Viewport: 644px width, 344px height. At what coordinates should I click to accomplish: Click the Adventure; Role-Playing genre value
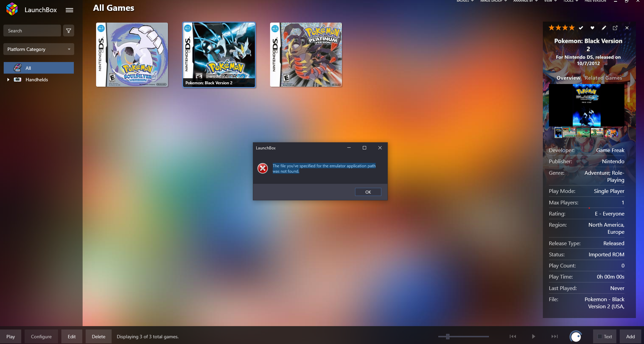click(x=604, y=176)
